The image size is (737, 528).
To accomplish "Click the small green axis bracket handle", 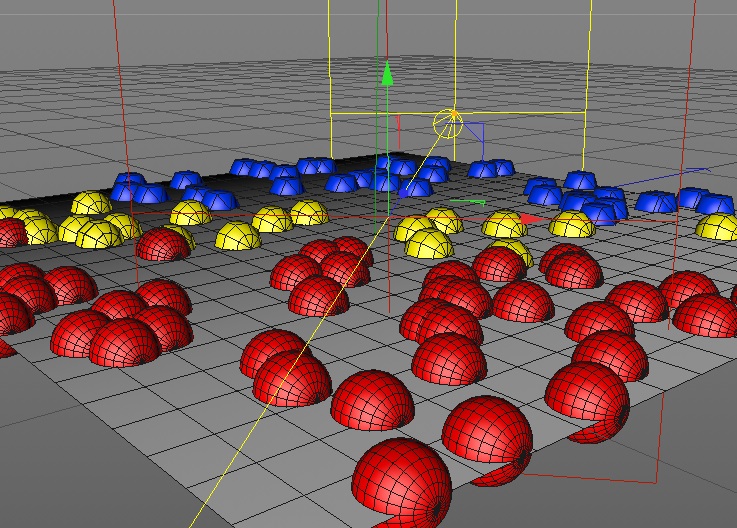I will (468, 202).
